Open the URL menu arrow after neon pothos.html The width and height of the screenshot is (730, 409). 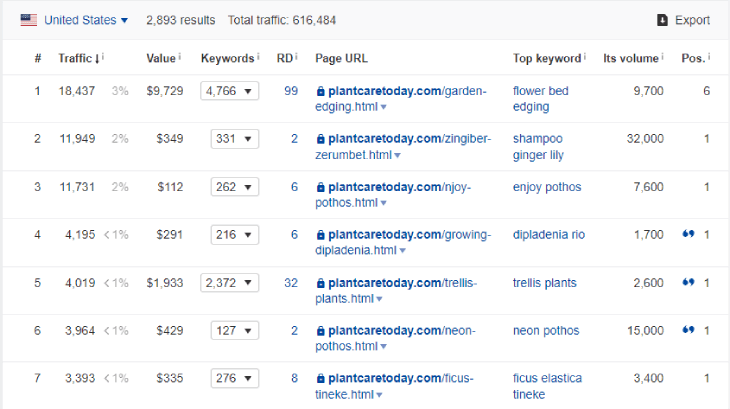[383, 347]
